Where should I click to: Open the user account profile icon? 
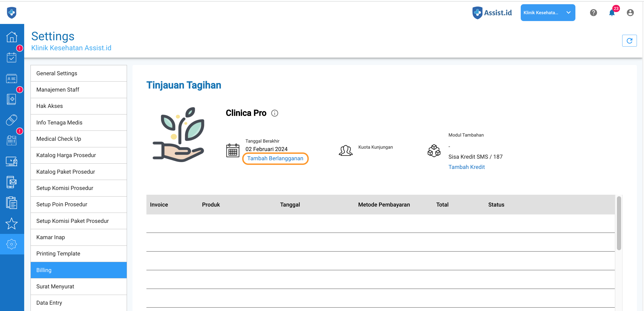click(630, 13)
